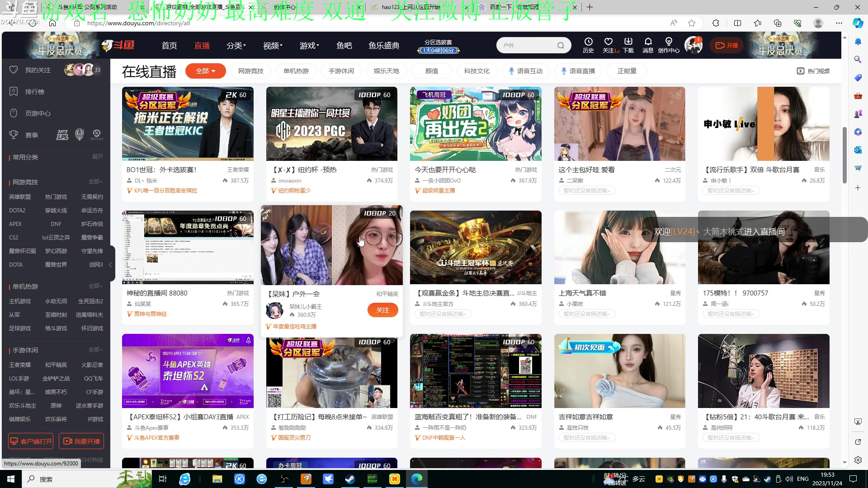Open stream thumbnail 申小敏 Live
868x488 pixels.
764,124
